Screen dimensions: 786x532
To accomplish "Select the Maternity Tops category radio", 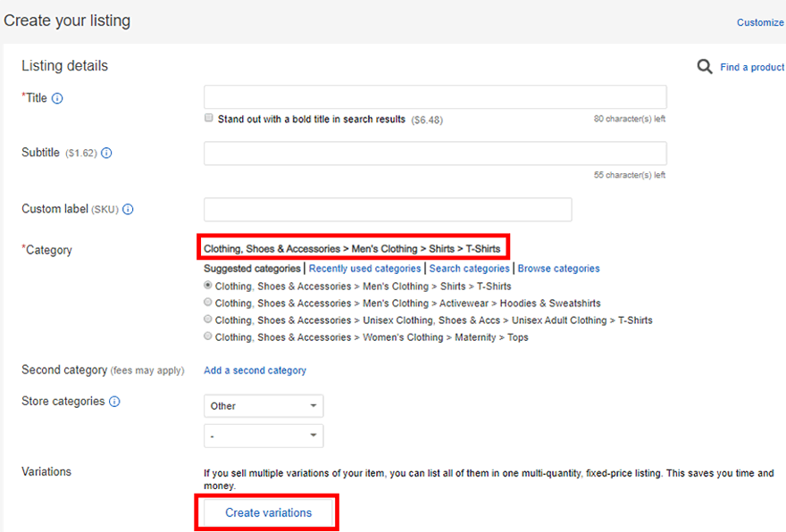I will (x=207, y=337).
